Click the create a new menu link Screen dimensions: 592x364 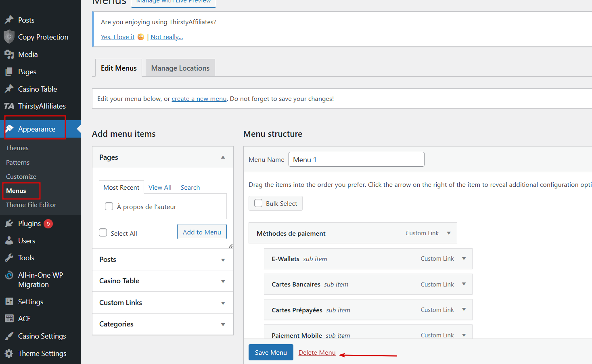coord(199,98)
